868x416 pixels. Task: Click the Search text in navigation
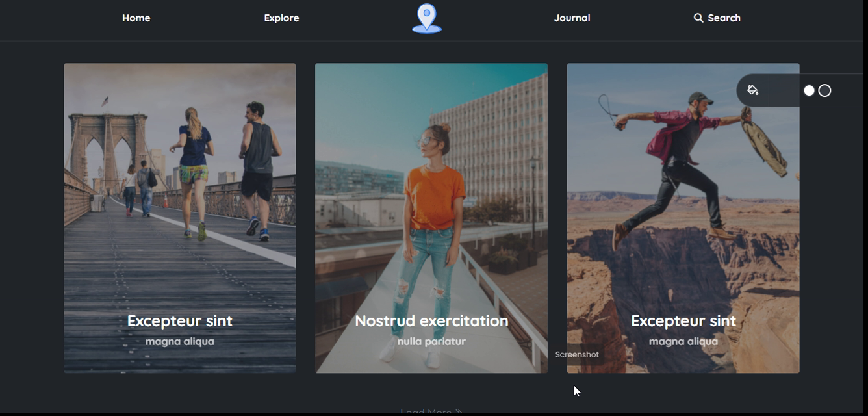coord(724,18)
